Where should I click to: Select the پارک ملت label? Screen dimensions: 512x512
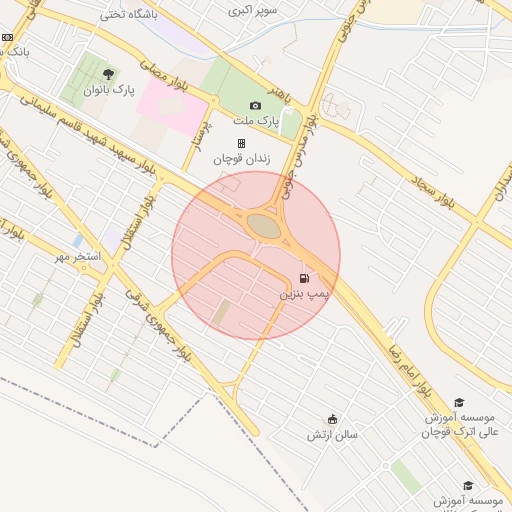(x=256, y=121)
